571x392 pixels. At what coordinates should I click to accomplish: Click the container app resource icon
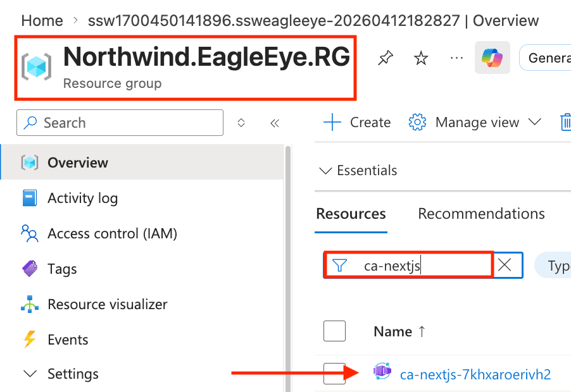tap(382, 374)
